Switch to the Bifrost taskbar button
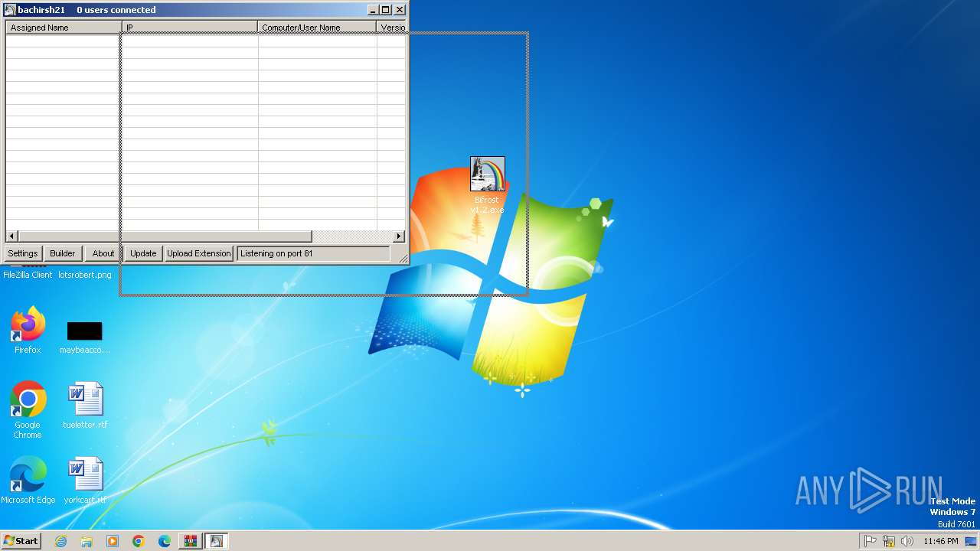Image resolution: width=980 pixels, height=551 pixels. pos(216,541)
